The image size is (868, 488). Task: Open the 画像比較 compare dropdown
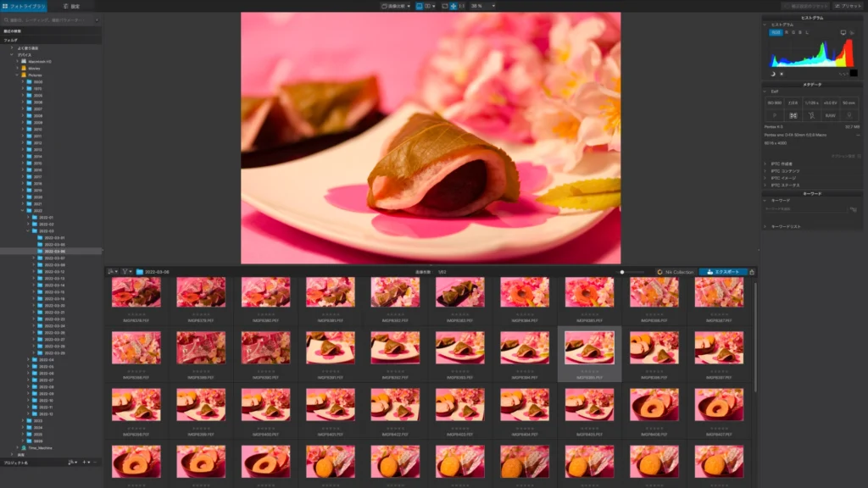(x=395, y=6)
